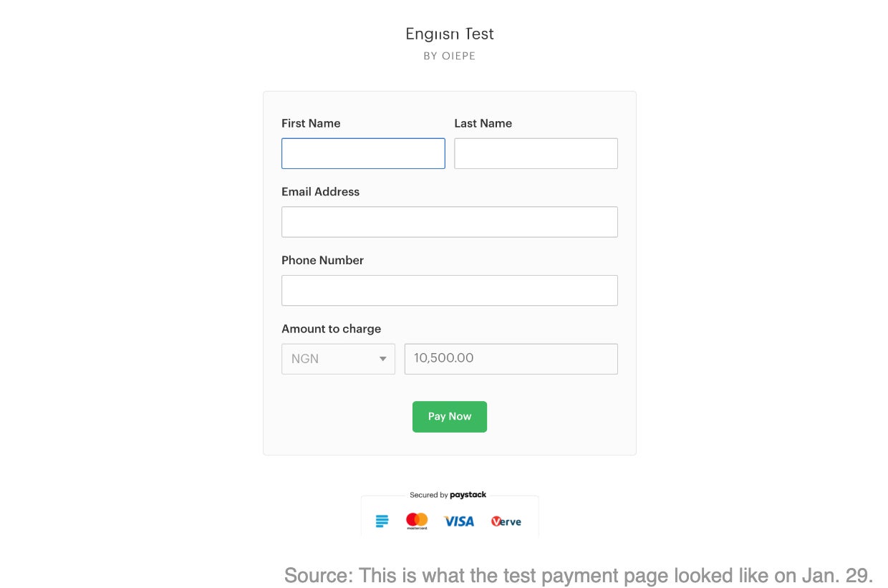Focus the First Name input field
Viewport: 888px width, 588px height.
[363, 153]
